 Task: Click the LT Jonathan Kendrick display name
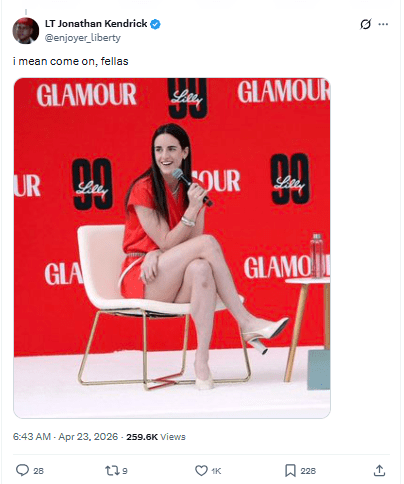click(96, 24)
